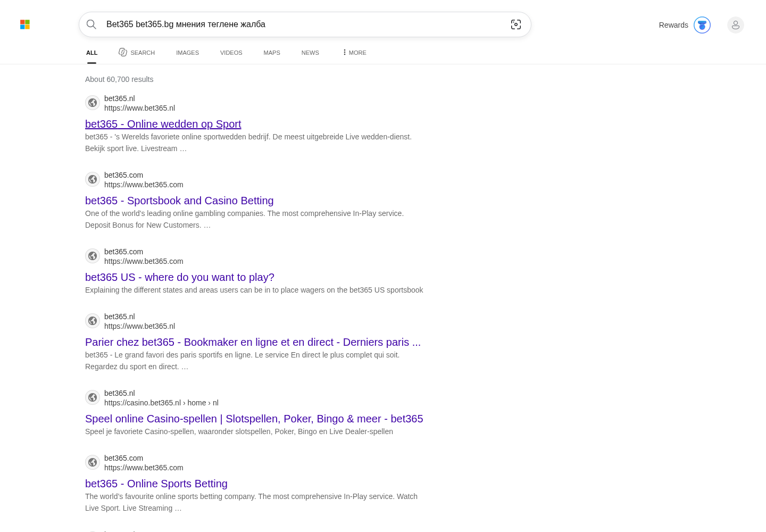The width and height of the screenshot is (766, 532).
Task: Click snippet starting 'Explaining the different states'
Action: [x=254, y=290]
